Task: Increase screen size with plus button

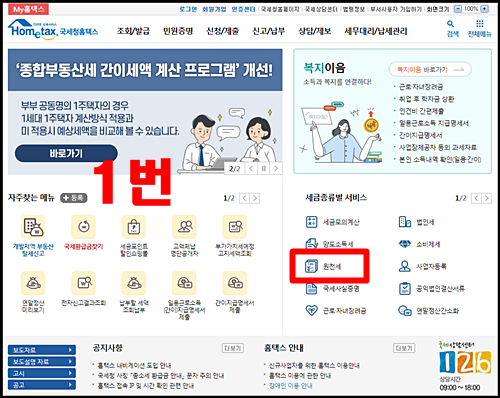Action: pos(485,9)
